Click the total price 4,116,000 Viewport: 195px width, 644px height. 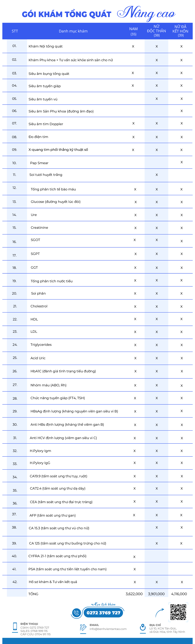[x=179, y=594]
